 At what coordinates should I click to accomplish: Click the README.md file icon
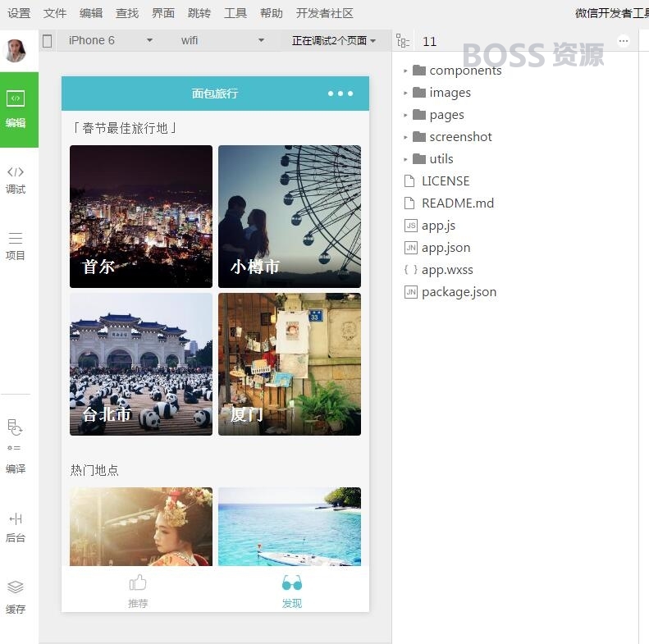409,203
